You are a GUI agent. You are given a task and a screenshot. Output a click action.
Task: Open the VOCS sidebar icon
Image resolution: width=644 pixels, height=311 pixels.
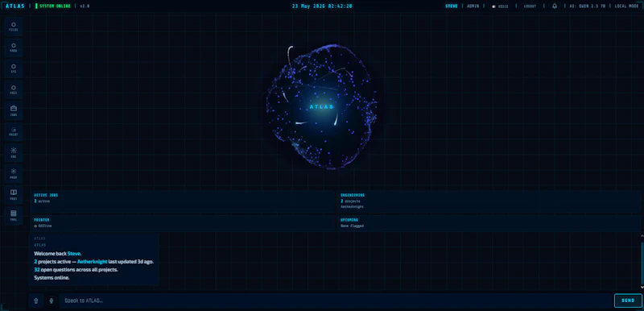coord(14,89)
